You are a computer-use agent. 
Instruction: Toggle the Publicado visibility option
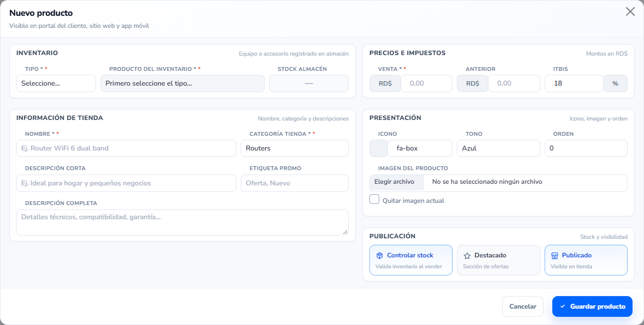[586, 260]
